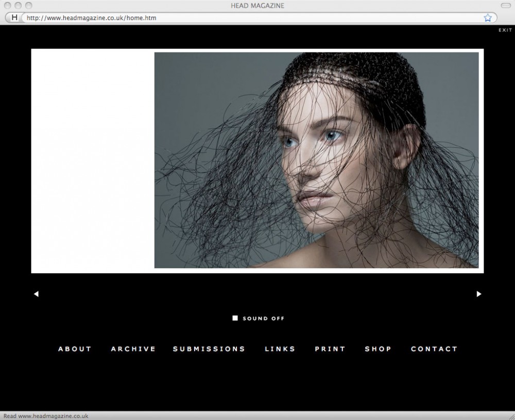Advance to the next image with the right arrow
The height and width of the screenshot is (420, 515).
click(x=479, y=294)
